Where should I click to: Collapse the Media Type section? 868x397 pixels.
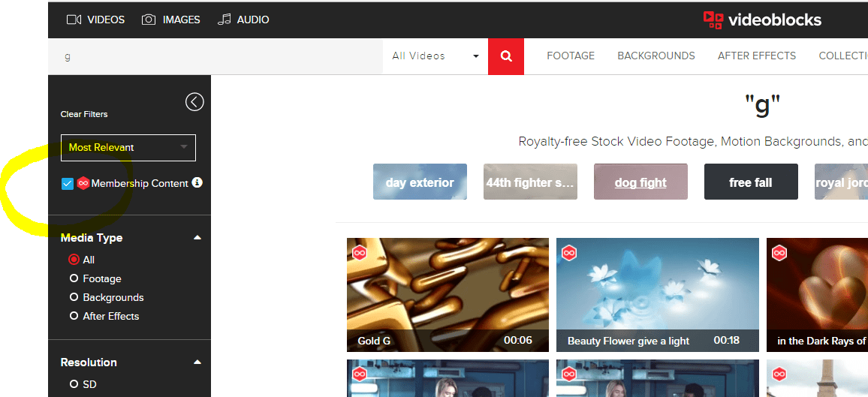coord(197,238)
